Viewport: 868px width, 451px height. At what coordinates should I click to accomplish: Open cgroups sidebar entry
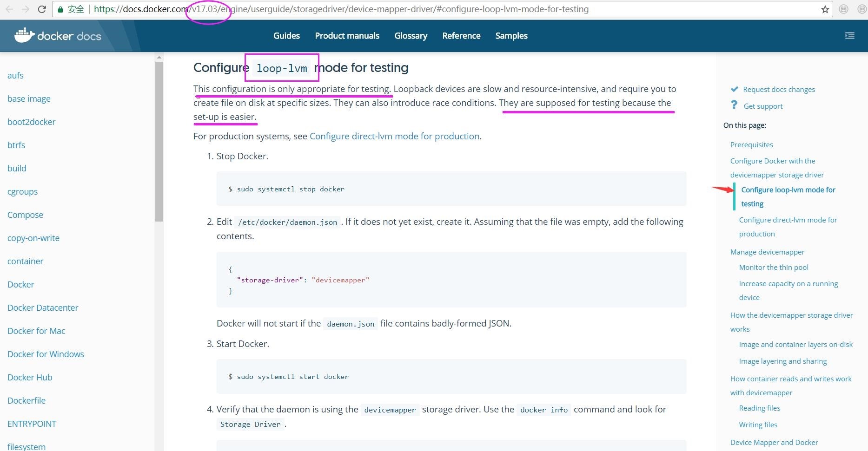coord(22,191)
